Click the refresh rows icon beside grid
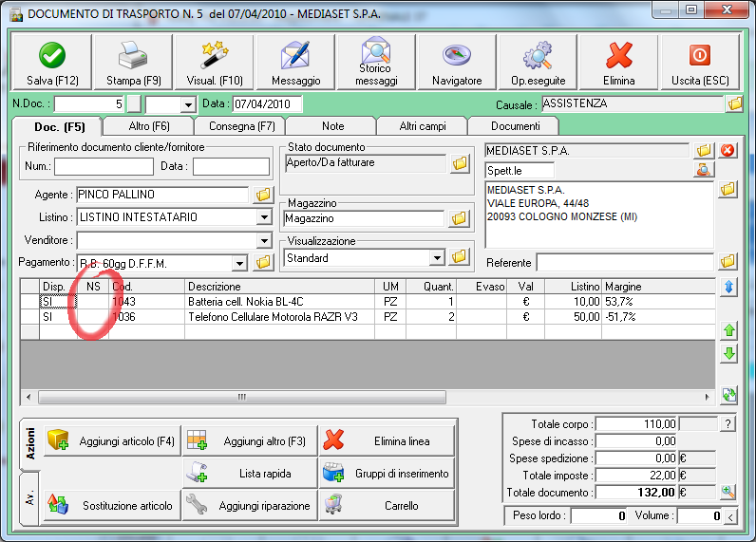This screenshot has height=542, width=756. click(x=729, y=395)
